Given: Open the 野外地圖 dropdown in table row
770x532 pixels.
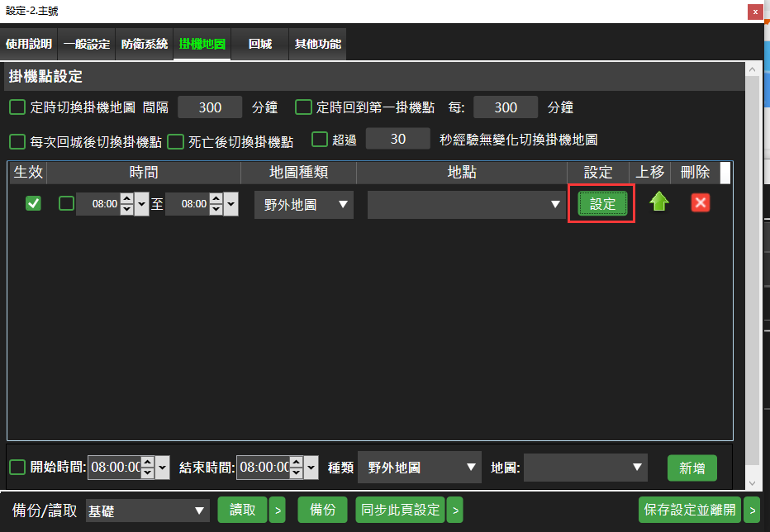Looking at the screenshot, I should coord(303,204).
